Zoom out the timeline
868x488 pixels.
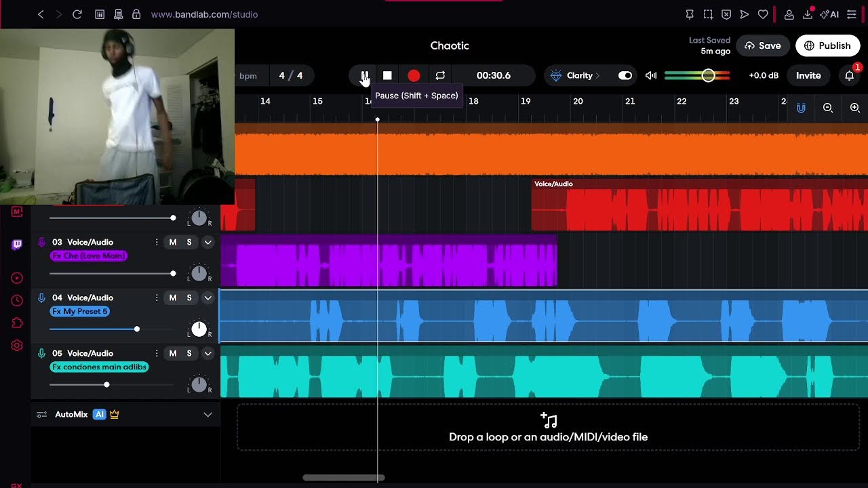(x=828, y=108)
